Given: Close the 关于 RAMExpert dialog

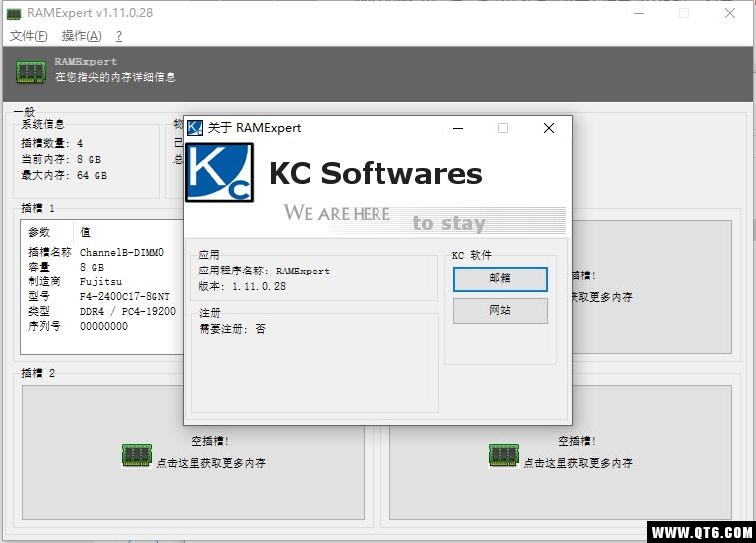Looking at the screenshot, I should (548, 128).
